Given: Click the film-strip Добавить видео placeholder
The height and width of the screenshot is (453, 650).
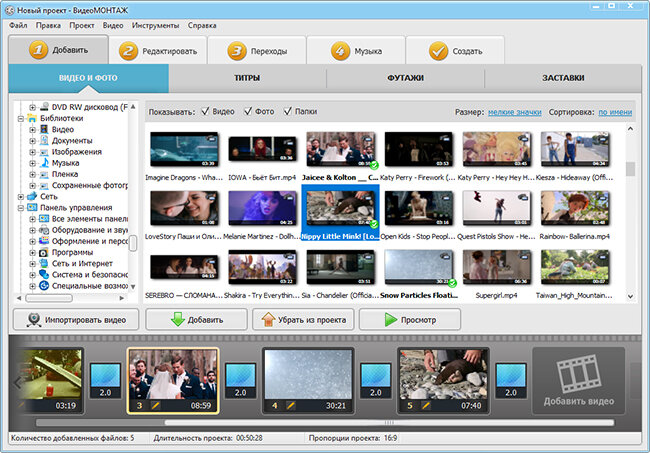Looking at the screenshot, I should click(579, 380).
